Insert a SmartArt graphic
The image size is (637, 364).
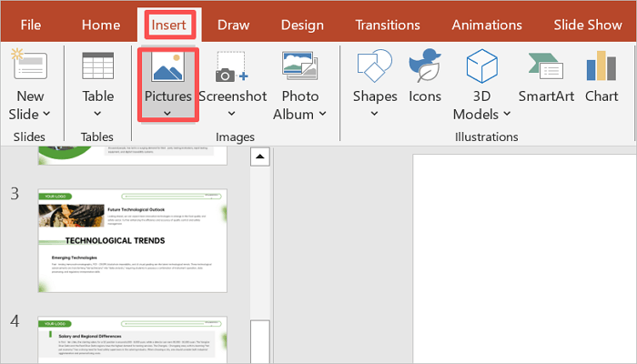[x=546, y=76]
